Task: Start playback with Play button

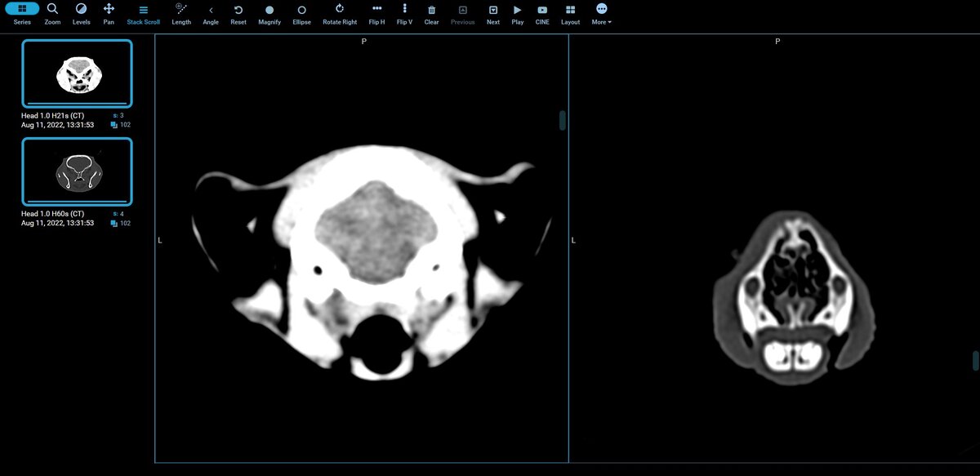Action: [518, 13]
